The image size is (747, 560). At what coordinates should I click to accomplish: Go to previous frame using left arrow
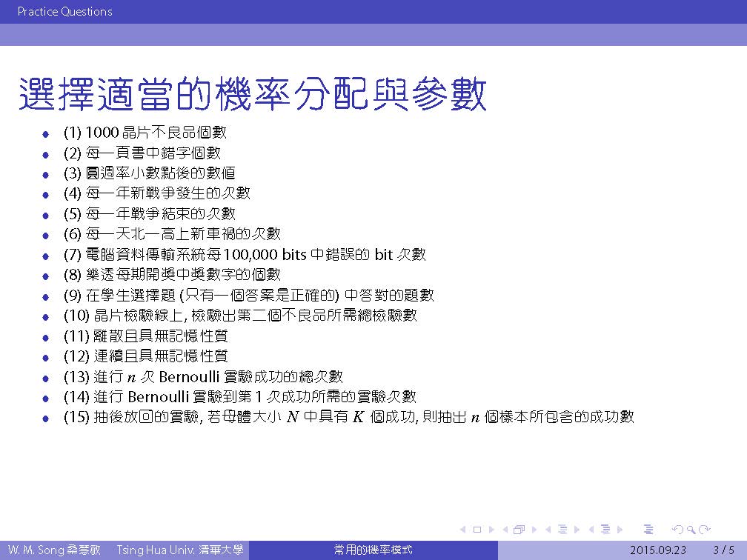click(x=505, y=530)
